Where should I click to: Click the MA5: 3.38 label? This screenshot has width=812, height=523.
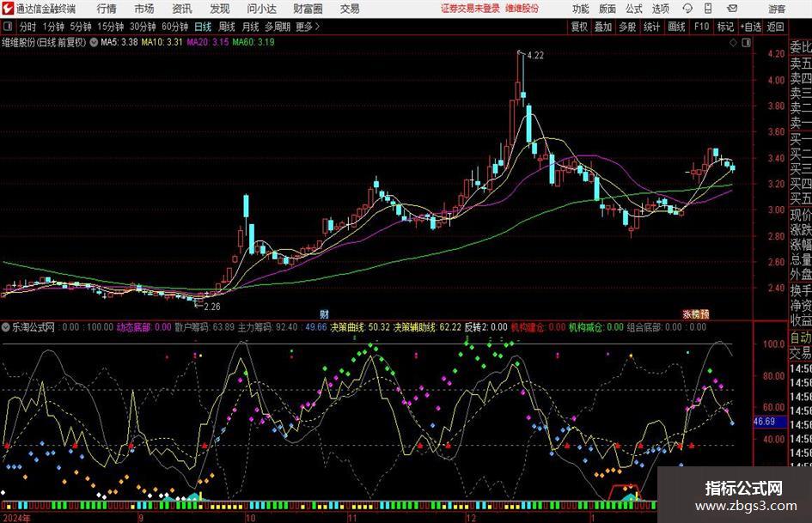(119, 42)
